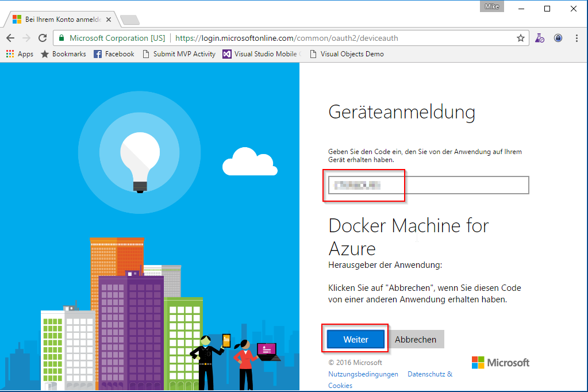Open Visual Objects Demo bookmark

click(x=347, y=54)
